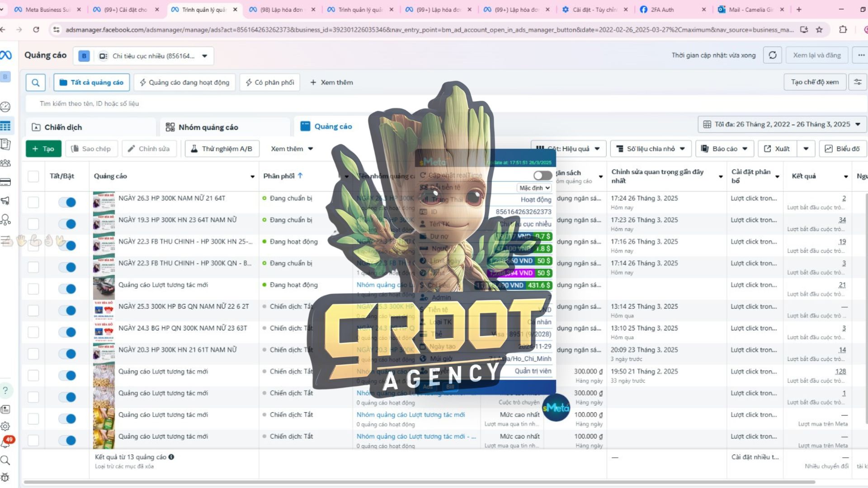Toggle off the NGÀY 24.3 BG HP ad
This screenshot has width=868, height=488.
coord(67,332)
